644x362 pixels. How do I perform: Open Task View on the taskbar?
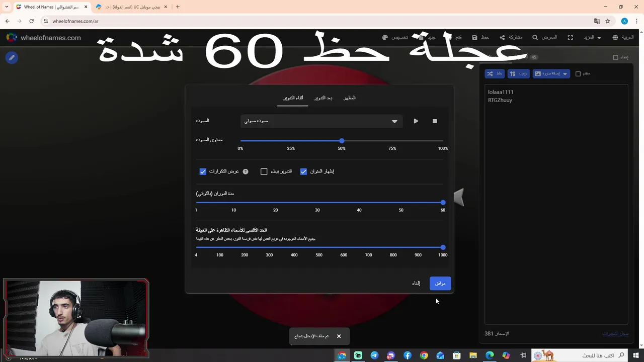(523, 355)
